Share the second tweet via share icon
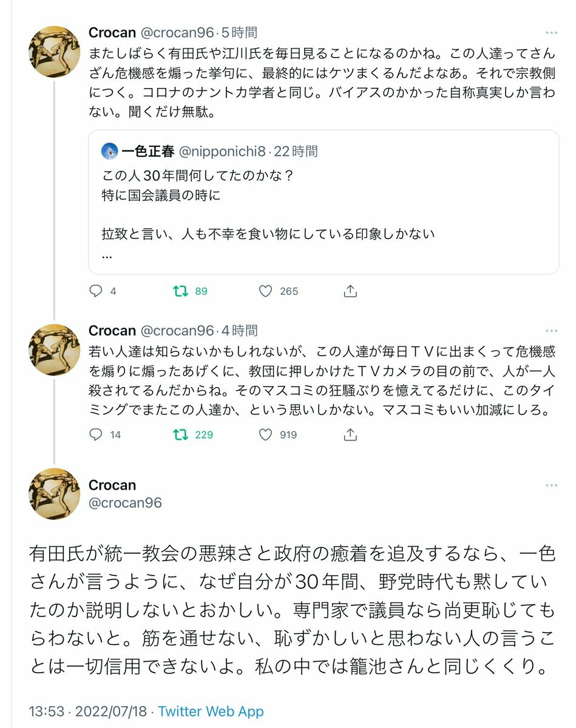The height and width of the screenshot is (728, 576). pos(350,434)
